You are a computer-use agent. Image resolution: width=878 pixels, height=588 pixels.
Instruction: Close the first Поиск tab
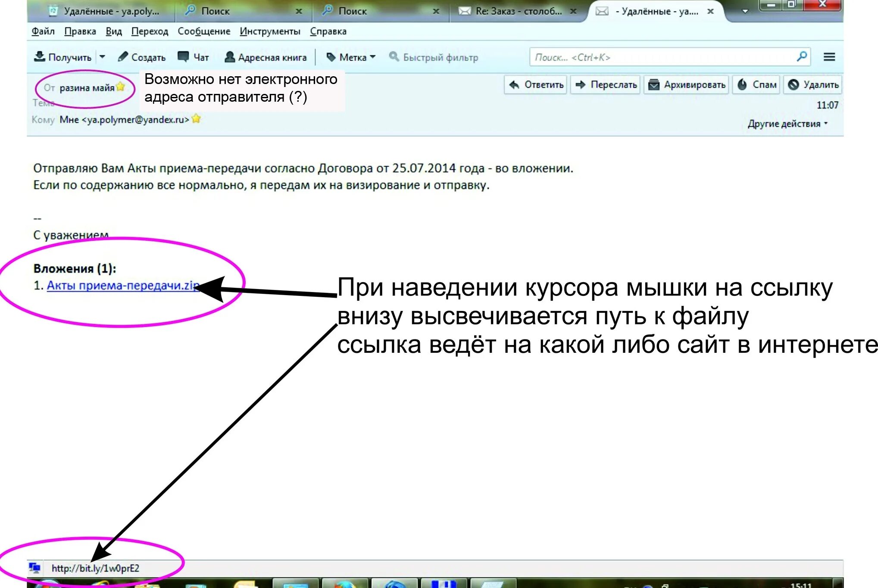(x=299, y=11)
